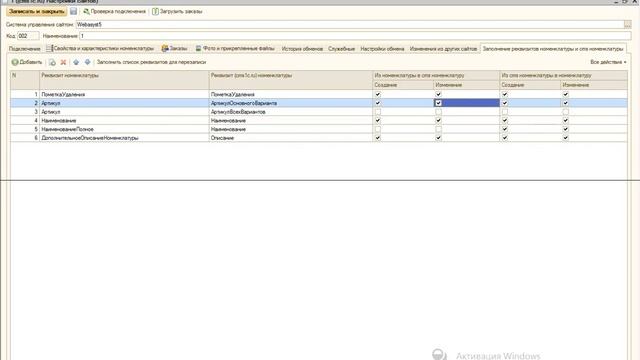Click Реквизит номенклатуры column header
Viewport: 640px width, 360px height.
click(x=124, y=80)
